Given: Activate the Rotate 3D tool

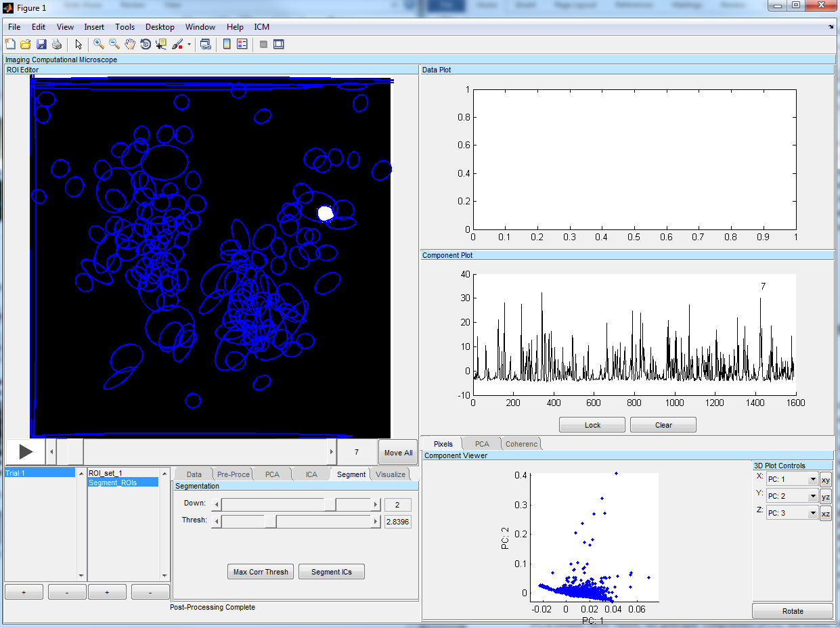Looking at the screenshot, I should 145,45.
